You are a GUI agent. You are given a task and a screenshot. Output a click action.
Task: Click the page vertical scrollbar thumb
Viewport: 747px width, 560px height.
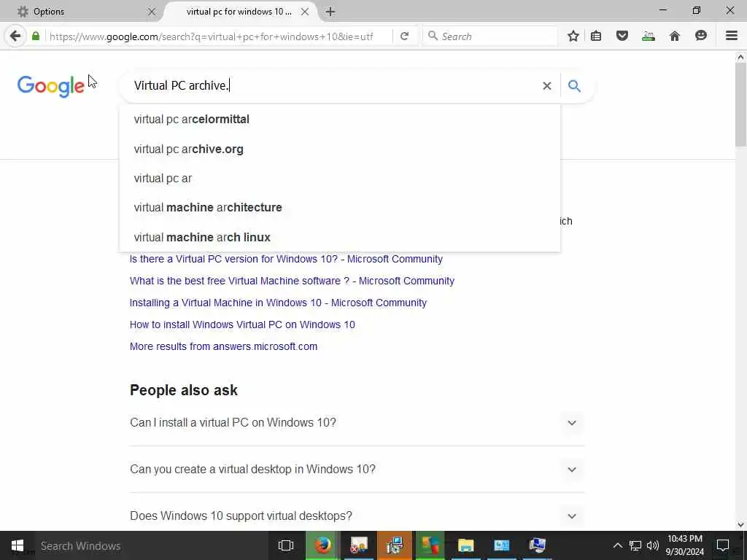740,105
